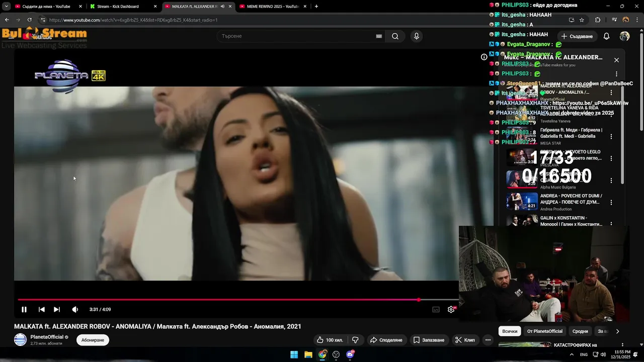Open the tab search dropdown arrow
This screenshot has width=644, height=362.
pyautogui.click(x=6, y=7)
